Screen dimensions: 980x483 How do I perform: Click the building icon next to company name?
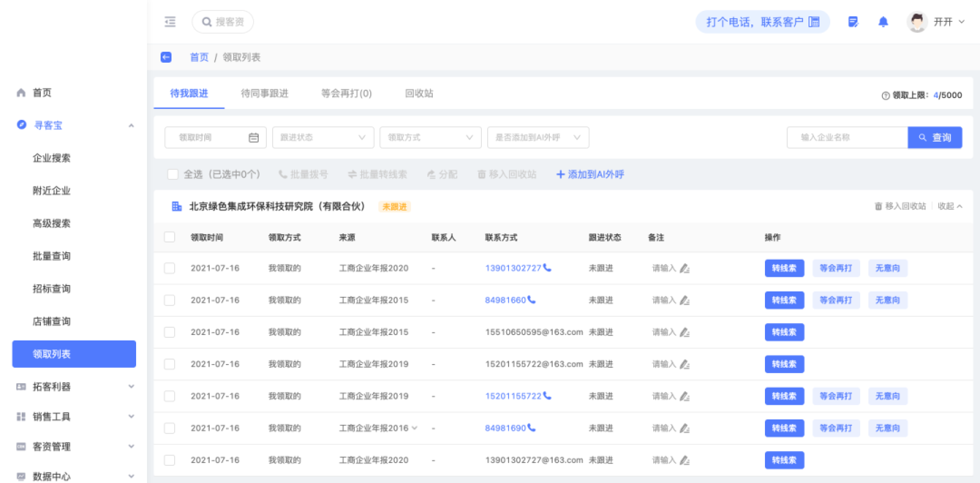pyautogui.click(x=176, y=207)
